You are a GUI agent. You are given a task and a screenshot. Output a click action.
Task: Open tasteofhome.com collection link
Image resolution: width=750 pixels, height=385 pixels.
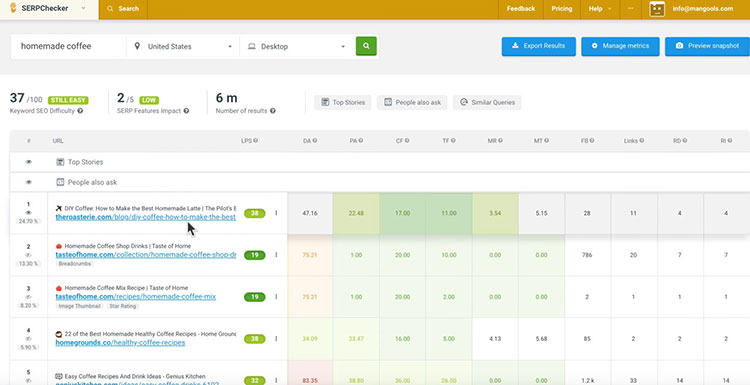(x=146, y=255)
